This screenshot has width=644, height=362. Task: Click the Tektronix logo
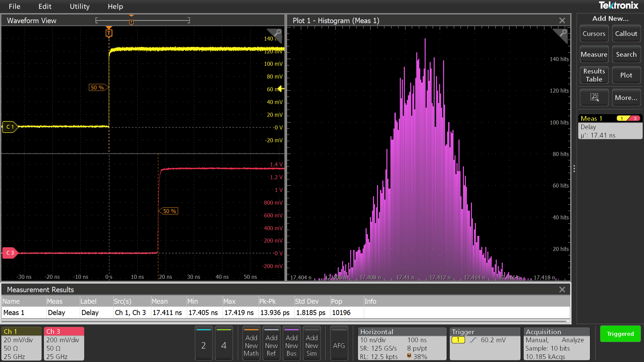point(619,5)
